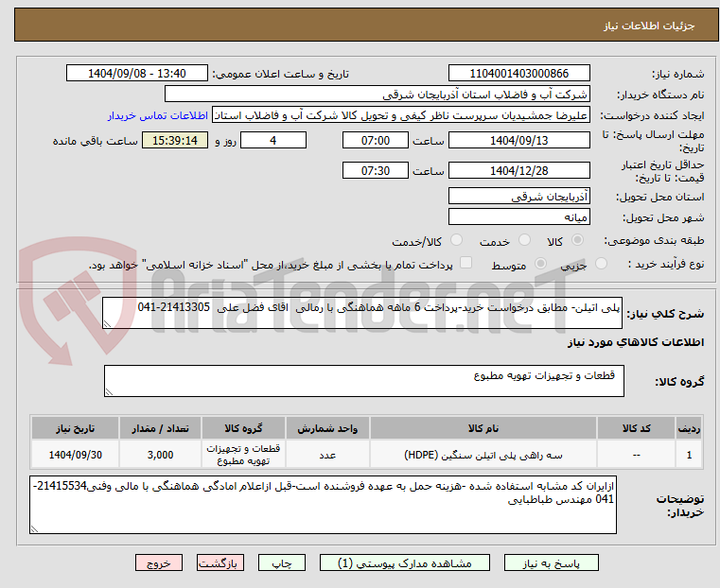
Task: Select the کالا radio button
Action: pos(578,240)
